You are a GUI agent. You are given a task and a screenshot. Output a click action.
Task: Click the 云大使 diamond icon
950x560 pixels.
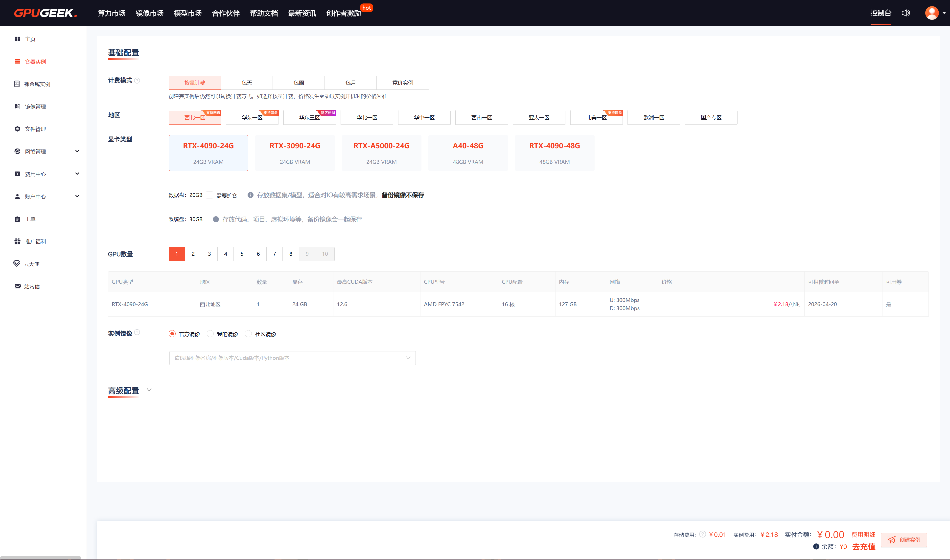(17, 263)
